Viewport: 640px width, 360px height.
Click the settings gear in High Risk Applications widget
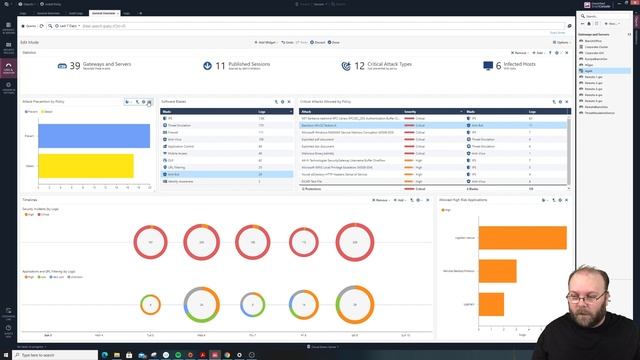[x=560, y=200]
